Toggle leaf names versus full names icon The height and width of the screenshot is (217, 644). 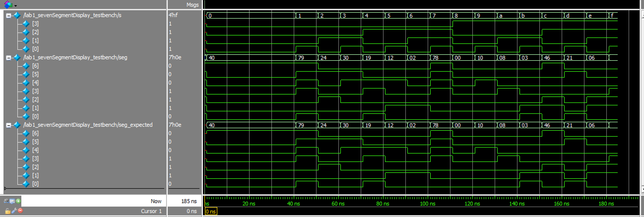pyautogui.click(x=6, y=201)
